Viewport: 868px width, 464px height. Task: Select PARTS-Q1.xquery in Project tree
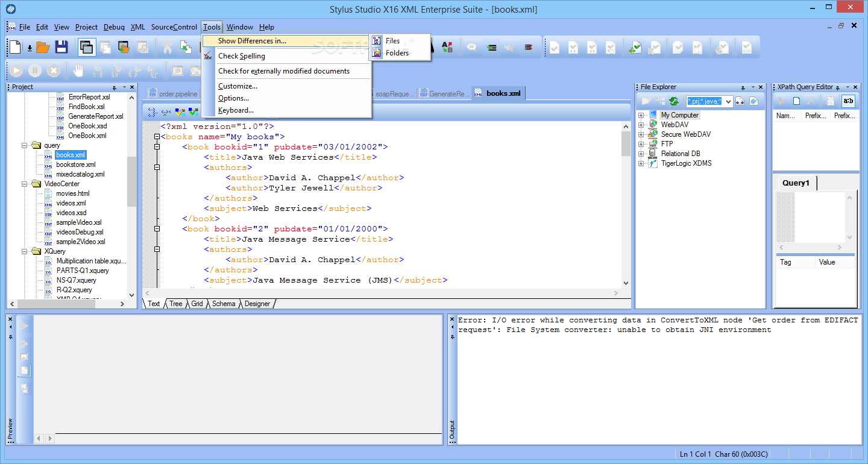click(83, 271)
